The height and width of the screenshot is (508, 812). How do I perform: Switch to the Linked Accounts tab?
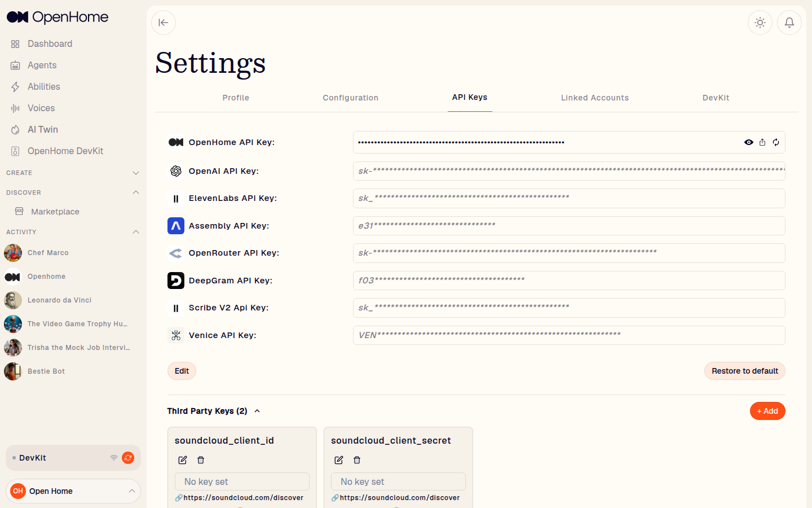[595, 98]
